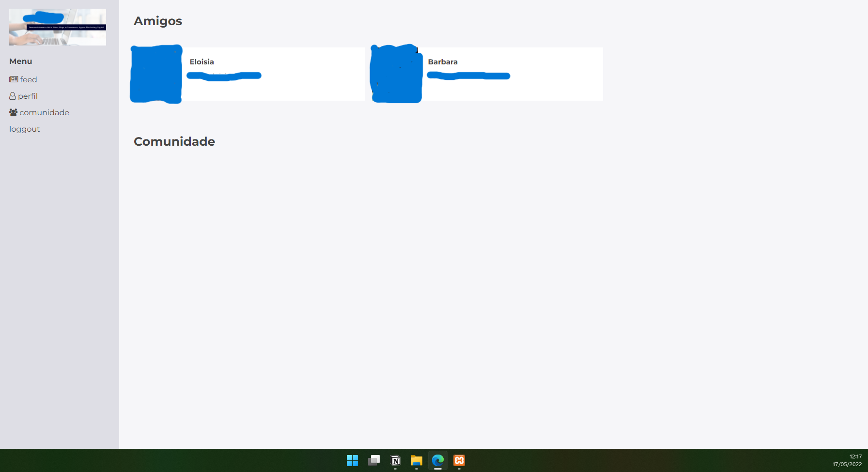This screenshot has width=868, height=472.
Task: Click Barbara's profile picture
Action: (396, 74)
